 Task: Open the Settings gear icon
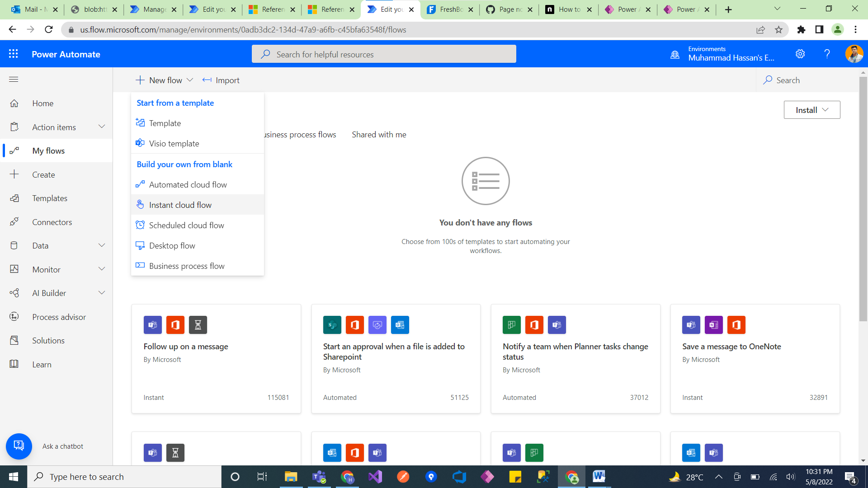(x=800, y=54)
